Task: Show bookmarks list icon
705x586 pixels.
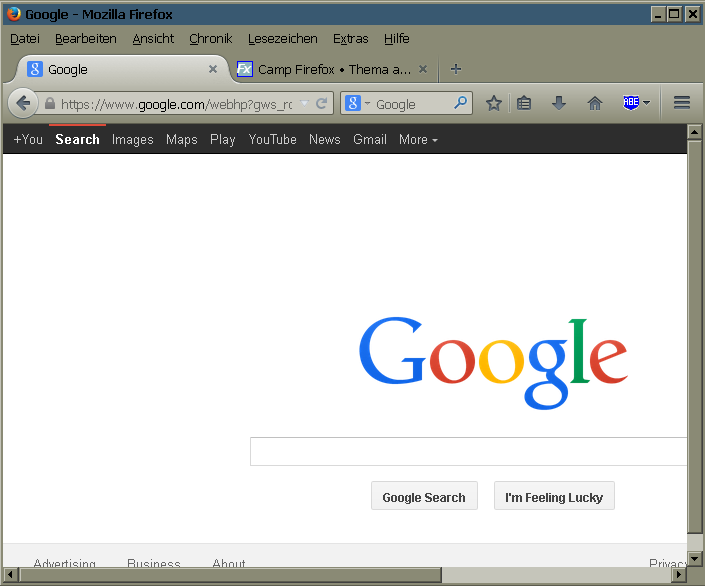Action: (524, 103)
